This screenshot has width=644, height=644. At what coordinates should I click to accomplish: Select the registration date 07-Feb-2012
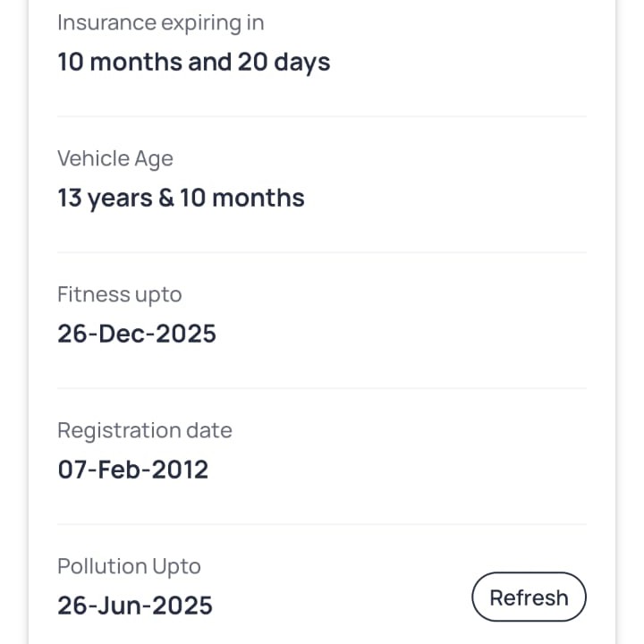pos(132,470)
